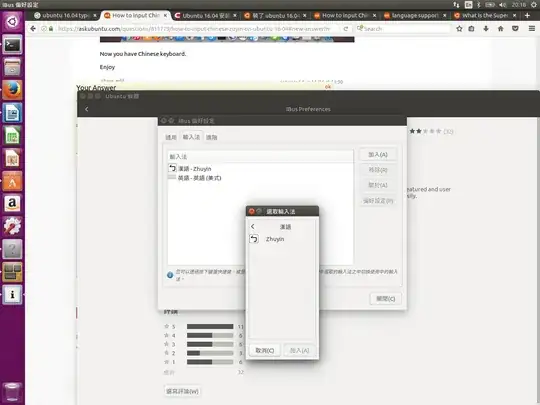Click the star rating next to (32)
Screen dimensions: 540x405
click(425, 131)
